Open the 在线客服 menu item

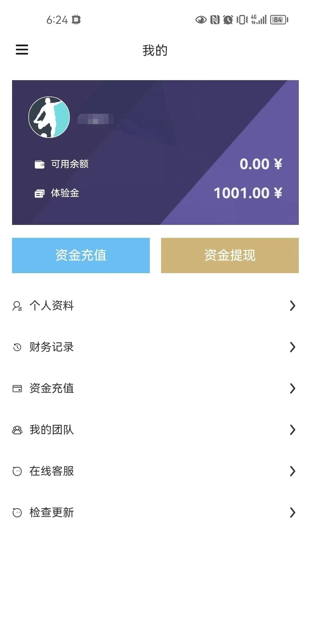[52, 471]
